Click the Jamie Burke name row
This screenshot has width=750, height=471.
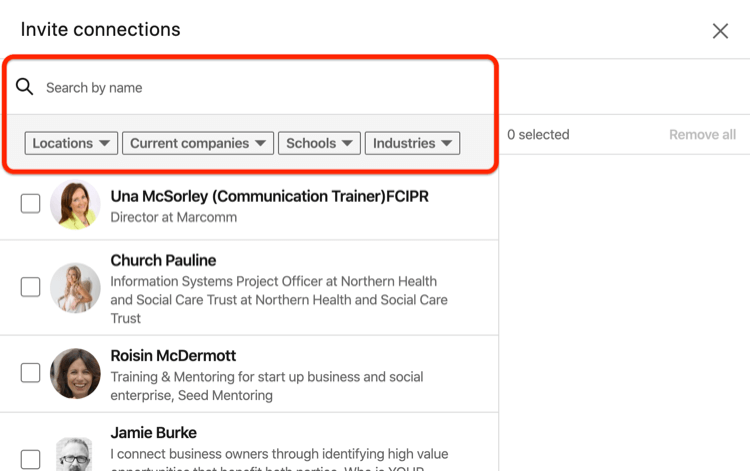[x=154, y=432]
